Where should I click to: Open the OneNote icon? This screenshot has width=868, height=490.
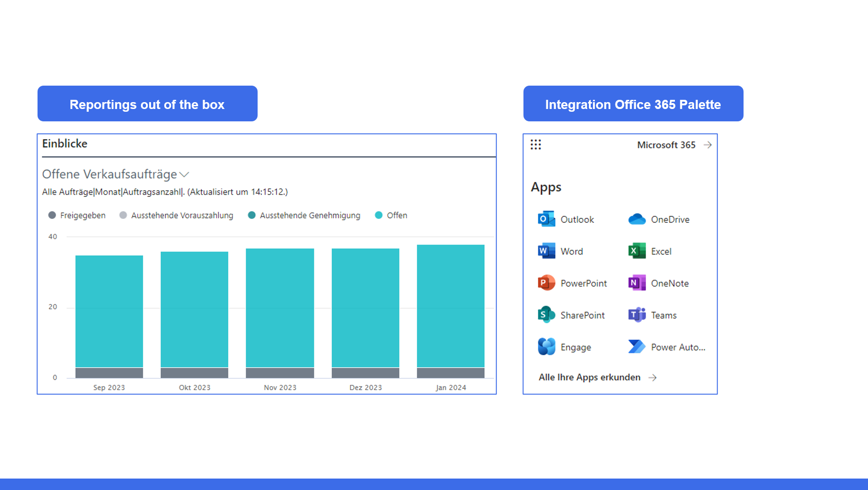tap(637, 283)
